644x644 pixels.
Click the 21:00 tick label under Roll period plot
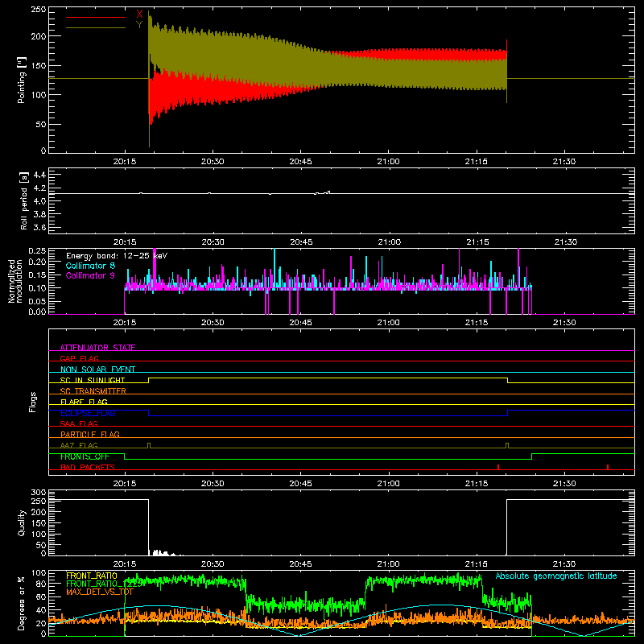pyautogui.click(x=389, y=242)
